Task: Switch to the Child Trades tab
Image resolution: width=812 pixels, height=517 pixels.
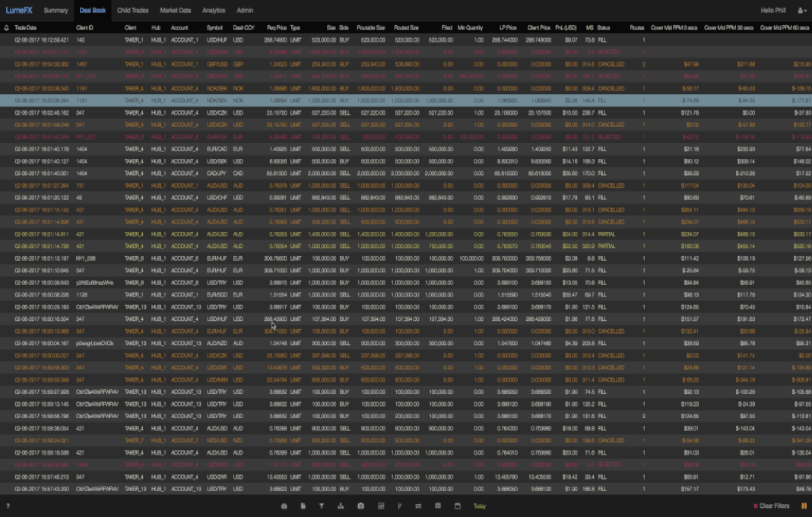Action: pos(132,11)
